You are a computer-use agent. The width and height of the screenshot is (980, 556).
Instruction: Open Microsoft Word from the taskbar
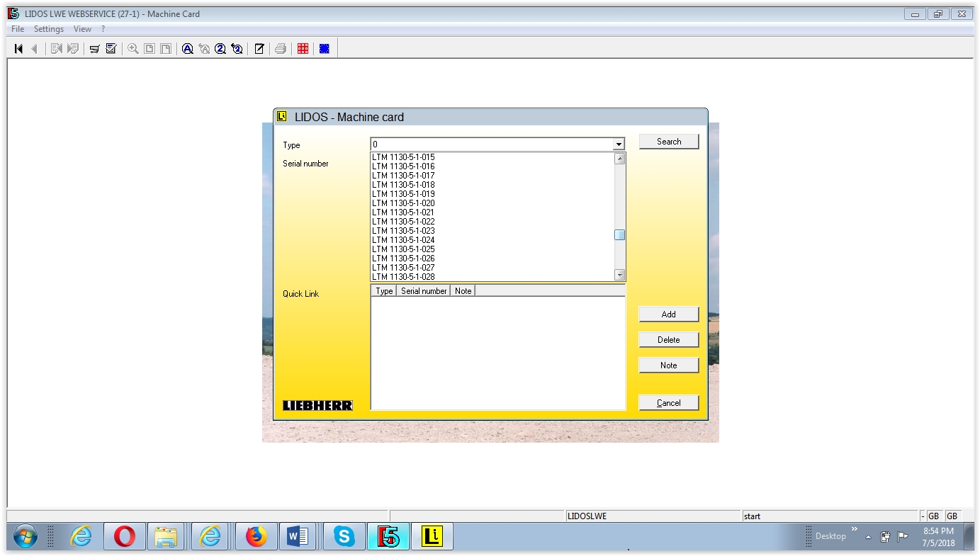click(x=298, y=537)
